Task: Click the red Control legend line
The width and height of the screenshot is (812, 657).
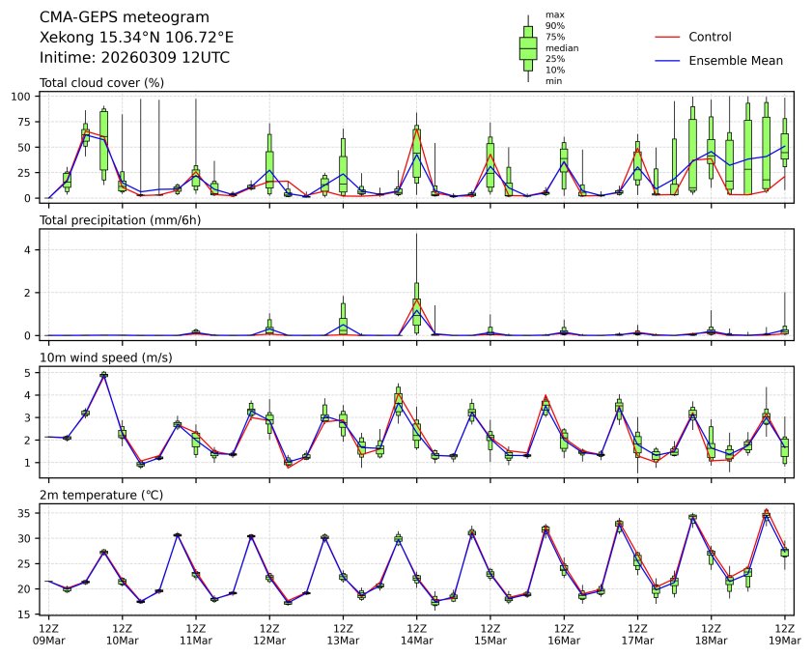Action: click(667, 37)
